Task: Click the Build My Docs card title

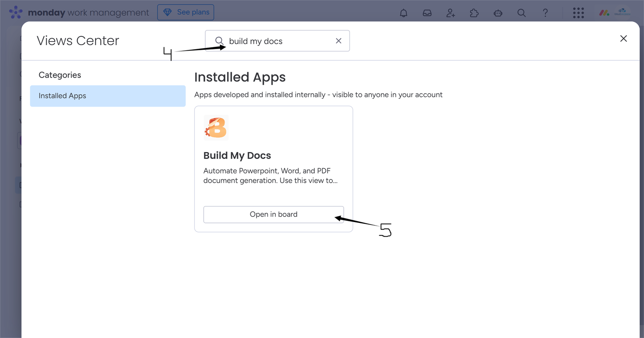Action: 237,155
